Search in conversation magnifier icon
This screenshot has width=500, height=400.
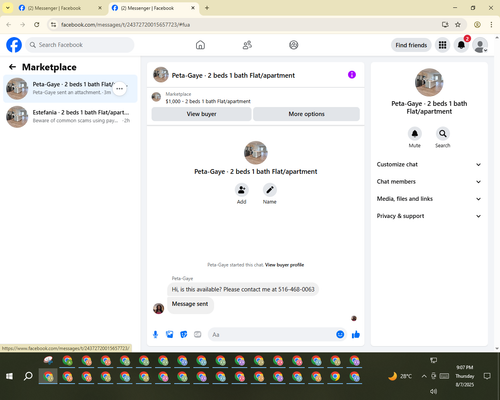pos(443,134)
